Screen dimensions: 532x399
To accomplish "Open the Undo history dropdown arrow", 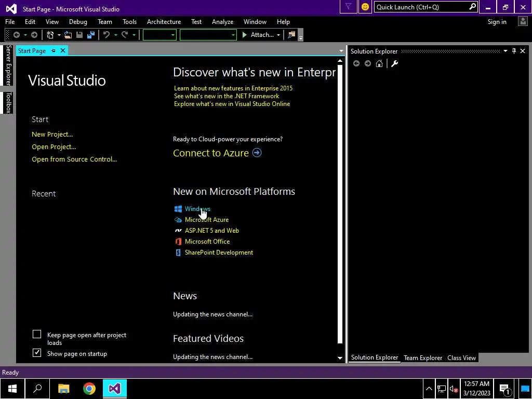I will [116, 35].
